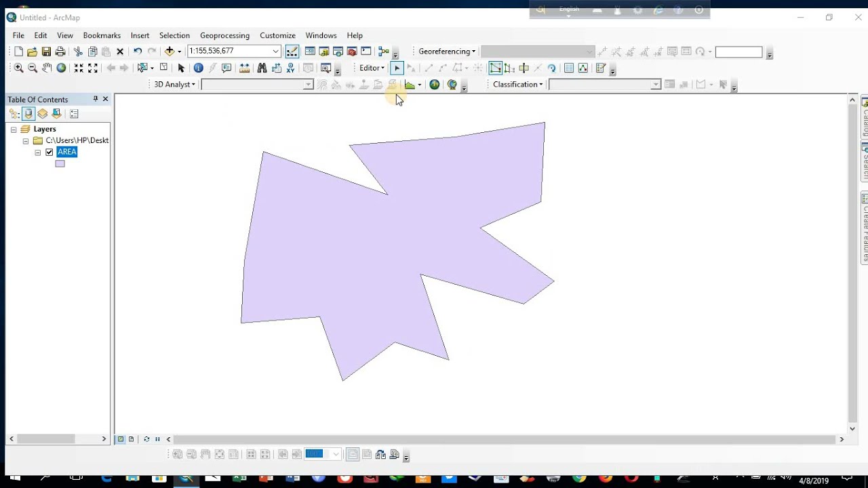The width and height of the screenshot is (868, 488).
Task: Select the Select Elements arrow tool
Action: 181,68
